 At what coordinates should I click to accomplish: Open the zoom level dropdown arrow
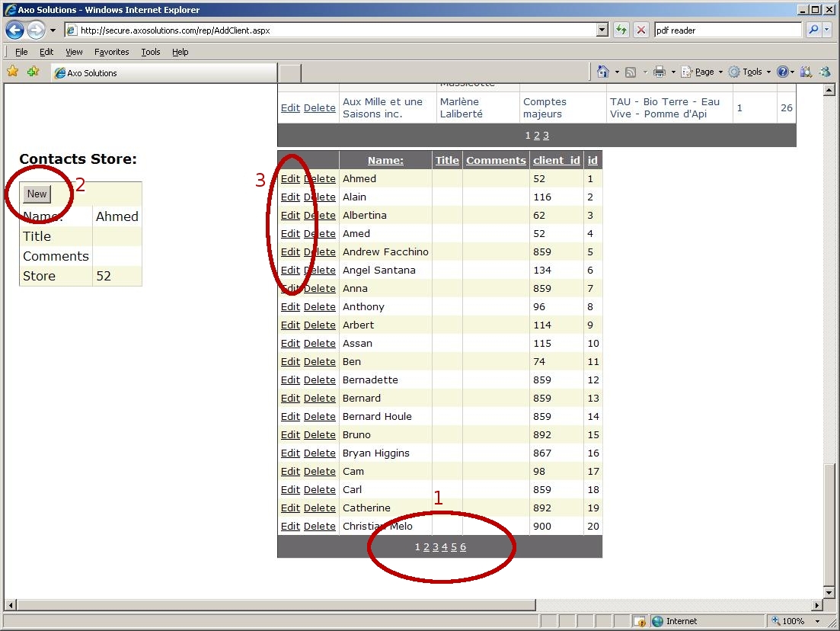pyautogui.click(x=817, y=621)
